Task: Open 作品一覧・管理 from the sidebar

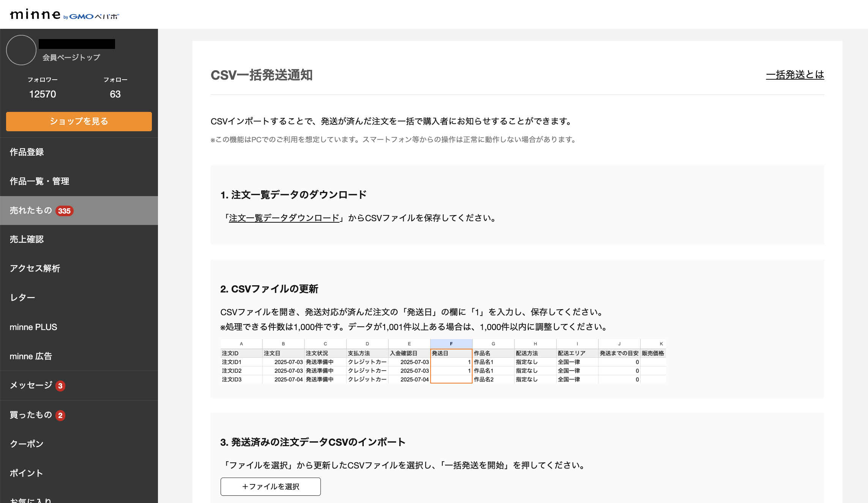Action: point(39,181)
